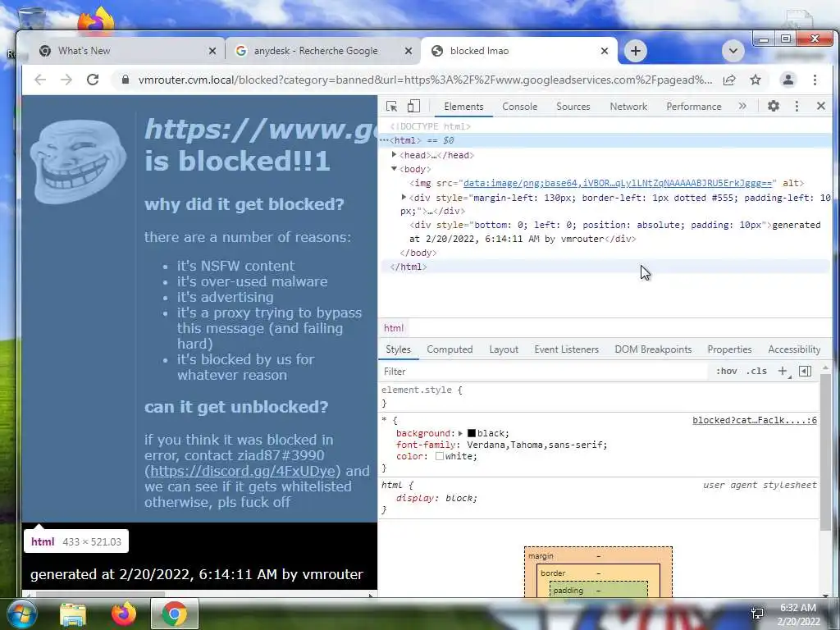Click the data:image/png base64 src link
840x630 pixels.
pyautogui.click(x=619, y=183)
